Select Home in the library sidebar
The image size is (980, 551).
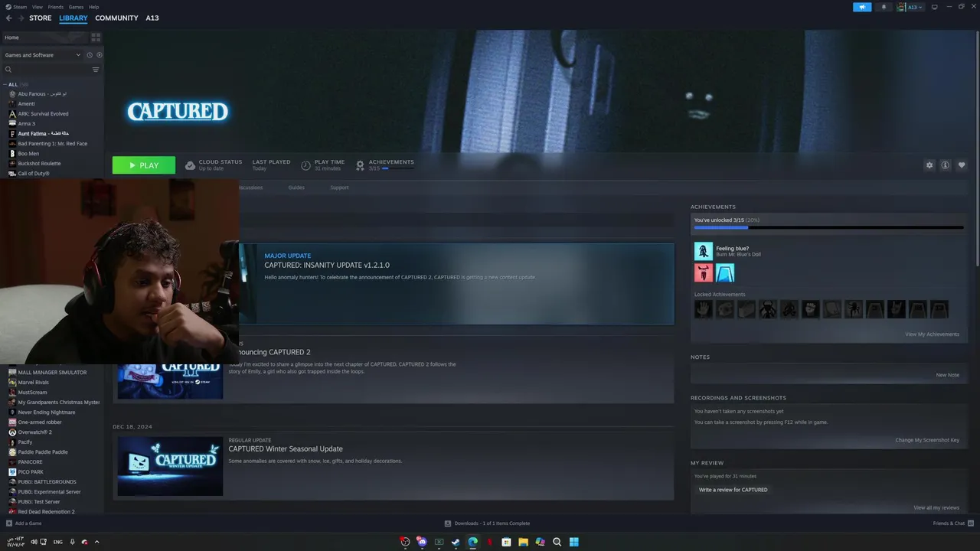tap(46, 37)
